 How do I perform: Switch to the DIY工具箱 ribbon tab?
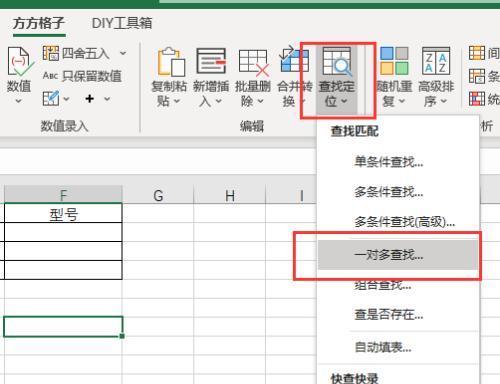(122, 23)
